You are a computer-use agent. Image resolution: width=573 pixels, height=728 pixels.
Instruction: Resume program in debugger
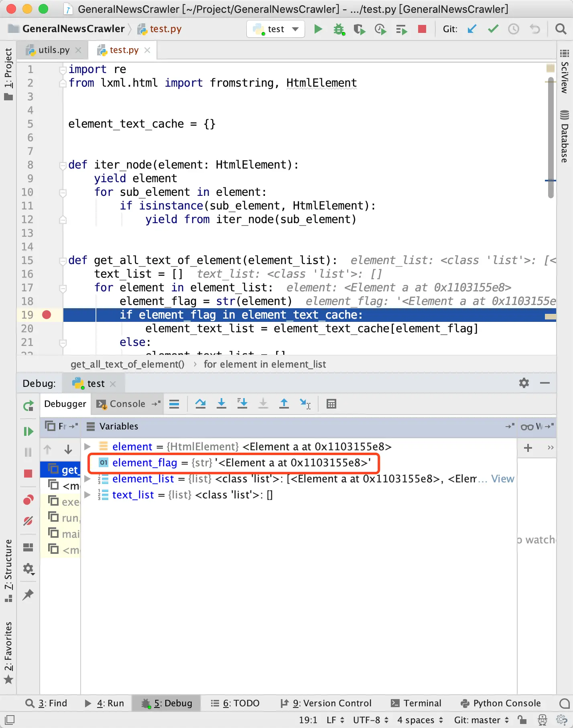point(28,431)
